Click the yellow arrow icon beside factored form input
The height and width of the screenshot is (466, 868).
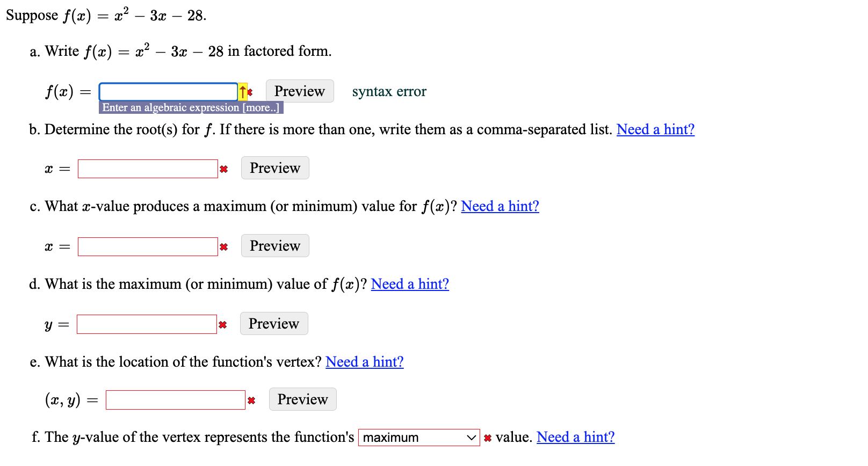[x=243, y=92]
